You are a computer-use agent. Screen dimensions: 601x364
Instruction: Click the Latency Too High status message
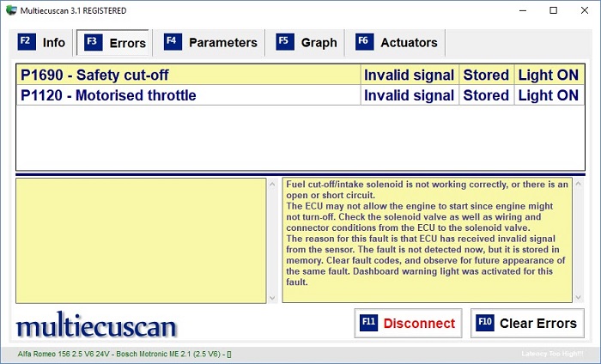click(x=552, y=354)
